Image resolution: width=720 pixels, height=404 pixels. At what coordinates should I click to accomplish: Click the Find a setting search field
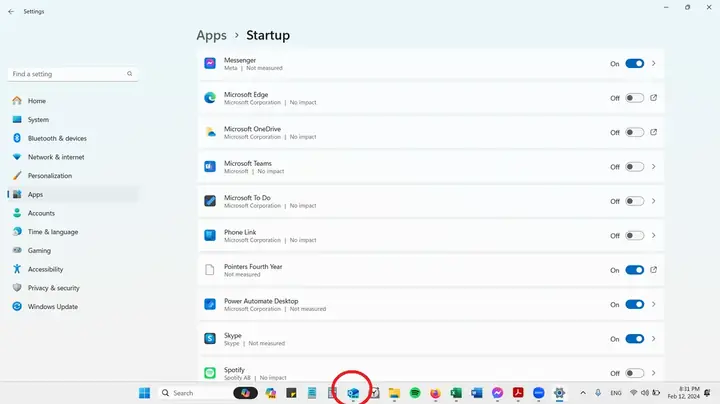73,74
